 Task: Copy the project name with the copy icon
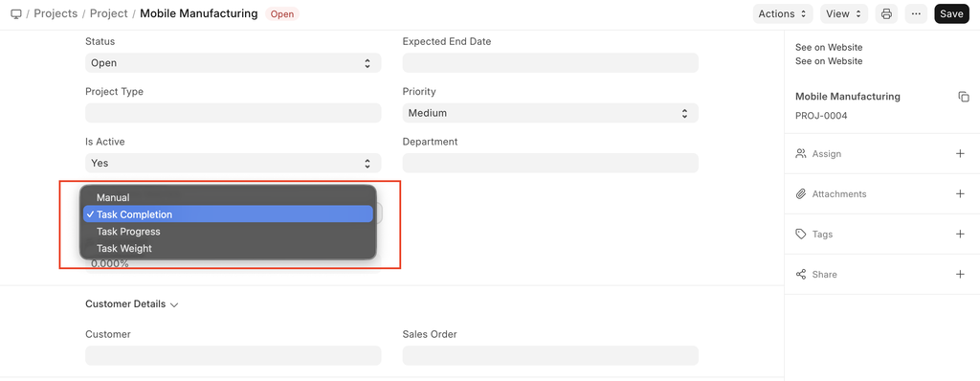(x=964, y=97)
